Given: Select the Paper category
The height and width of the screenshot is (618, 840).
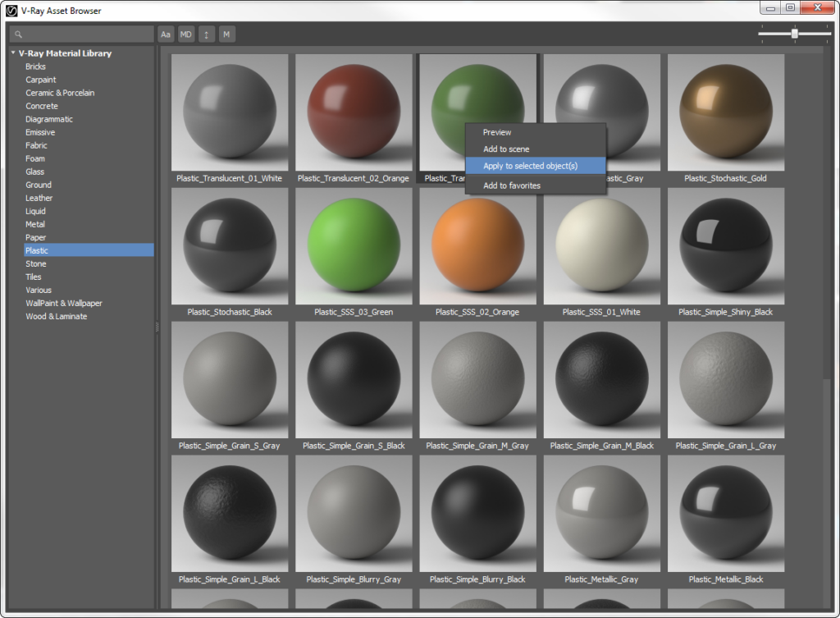Looking at the screenshot, I should [36, 237].
